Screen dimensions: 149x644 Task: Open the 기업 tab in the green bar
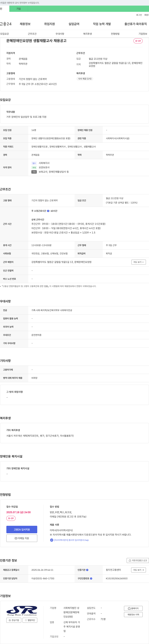pos(18,9)
